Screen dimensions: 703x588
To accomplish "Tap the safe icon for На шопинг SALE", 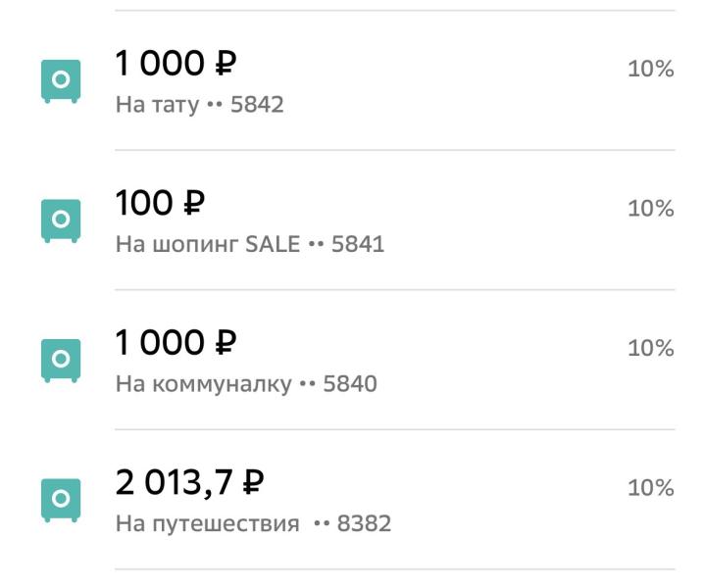I will click(x=60, y=220).
